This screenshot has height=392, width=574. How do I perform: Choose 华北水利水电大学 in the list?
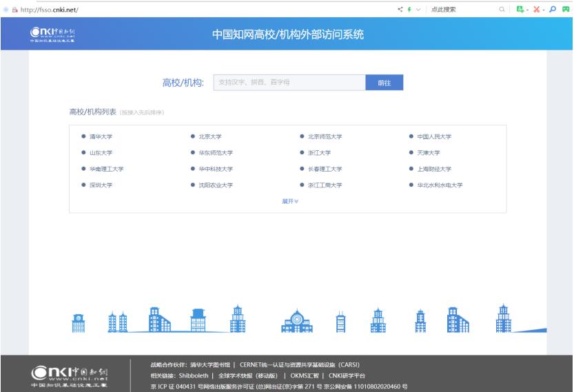click(440, 185)
